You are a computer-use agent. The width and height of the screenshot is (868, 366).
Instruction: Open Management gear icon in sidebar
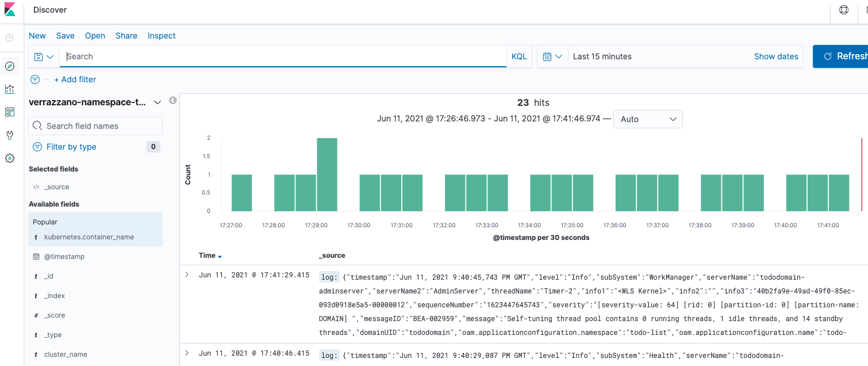pyautogui.click(x=10, y=158)
